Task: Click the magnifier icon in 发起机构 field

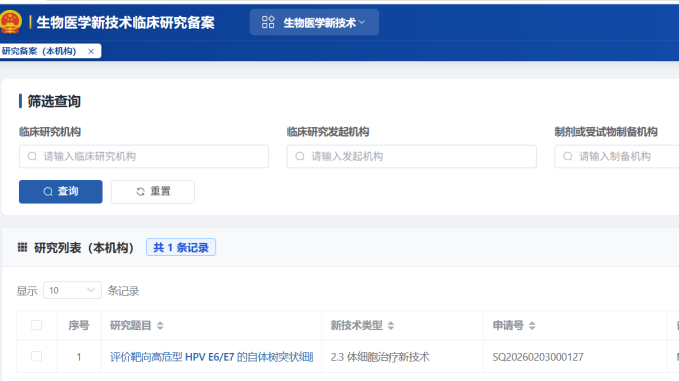Action: (x=300, y=156)
